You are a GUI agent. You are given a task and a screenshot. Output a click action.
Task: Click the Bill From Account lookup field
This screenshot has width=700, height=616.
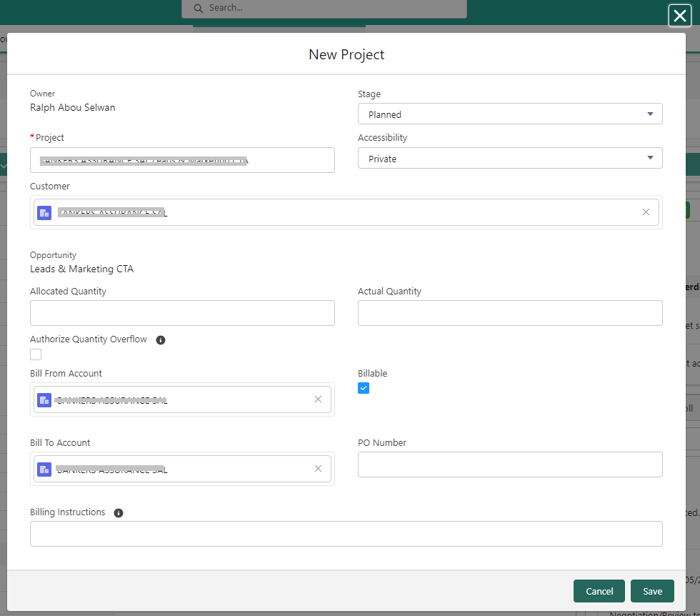(182, 399)
